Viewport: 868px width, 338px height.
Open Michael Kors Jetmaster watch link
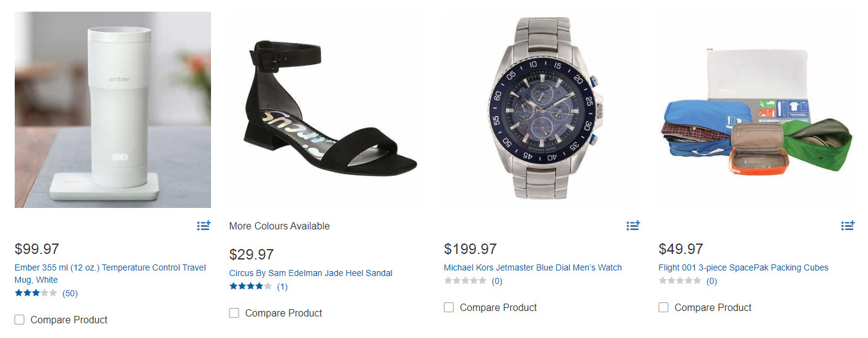pos(532,267)
